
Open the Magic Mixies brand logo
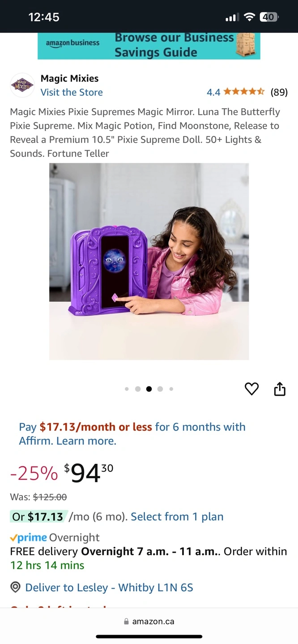[22, 85]
